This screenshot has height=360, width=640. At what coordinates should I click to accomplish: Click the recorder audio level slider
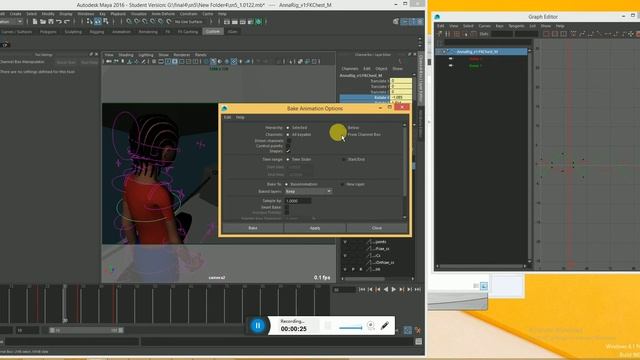[350, 327]
